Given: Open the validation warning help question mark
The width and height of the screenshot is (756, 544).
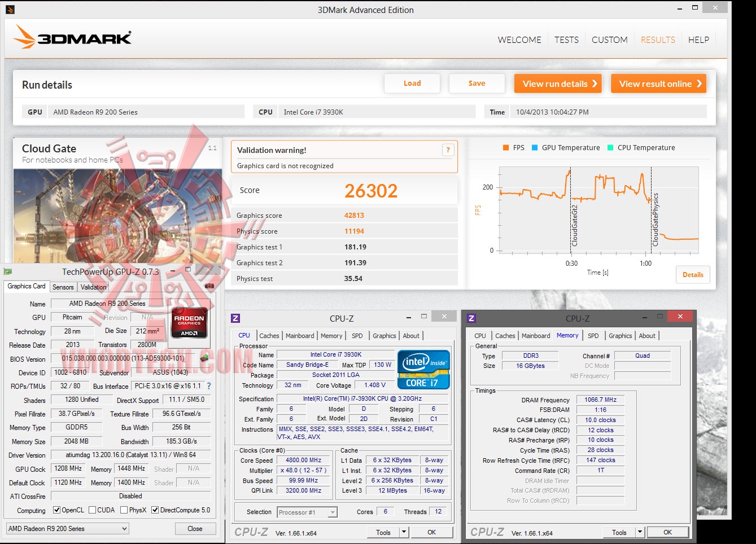Looking at the screenshot, I should [x=448, y=150].
